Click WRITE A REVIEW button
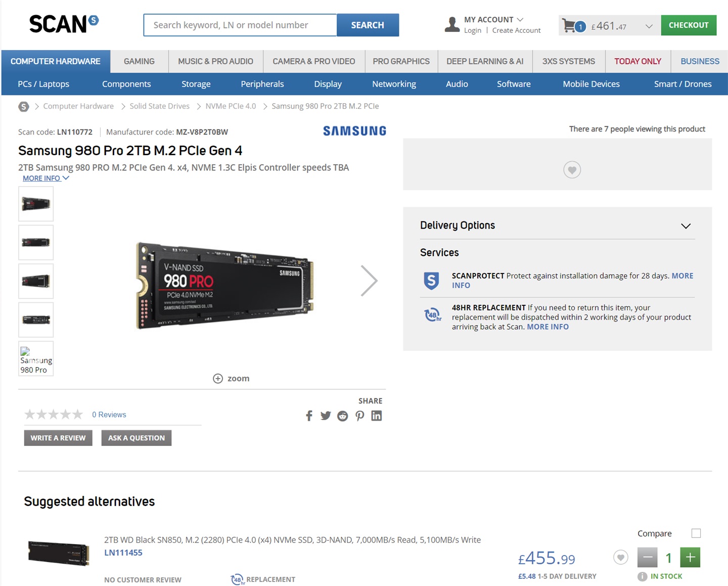Screen dimensions: 728x586 click(x=58, y=438)
